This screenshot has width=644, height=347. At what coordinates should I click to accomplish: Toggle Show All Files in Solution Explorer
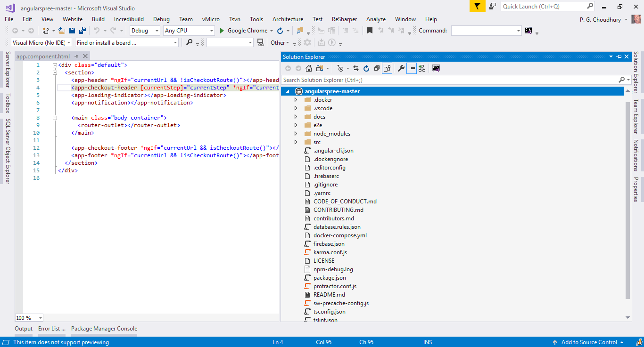(387, 68)
